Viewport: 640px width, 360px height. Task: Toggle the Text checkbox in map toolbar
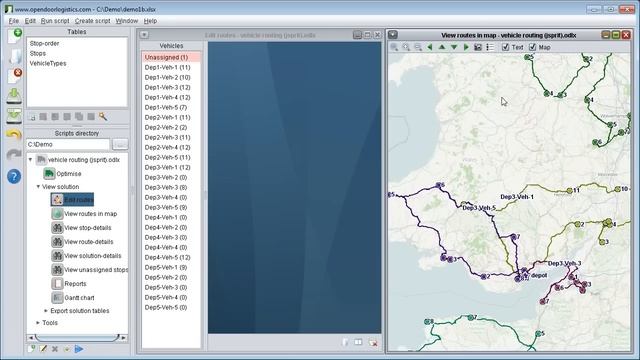point(505,47)
